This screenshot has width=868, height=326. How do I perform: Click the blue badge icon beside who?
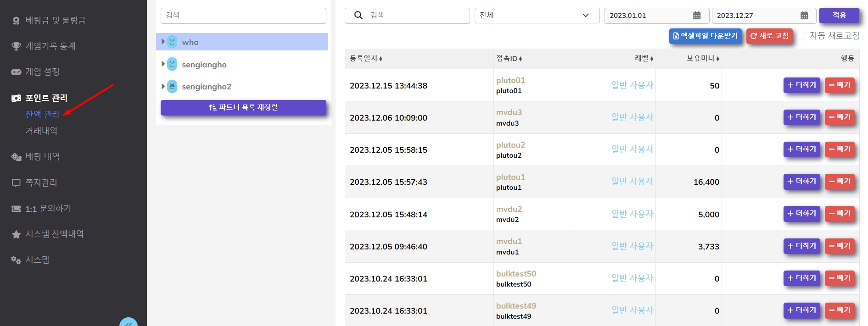pyautogui.click(x=172, y=42)
